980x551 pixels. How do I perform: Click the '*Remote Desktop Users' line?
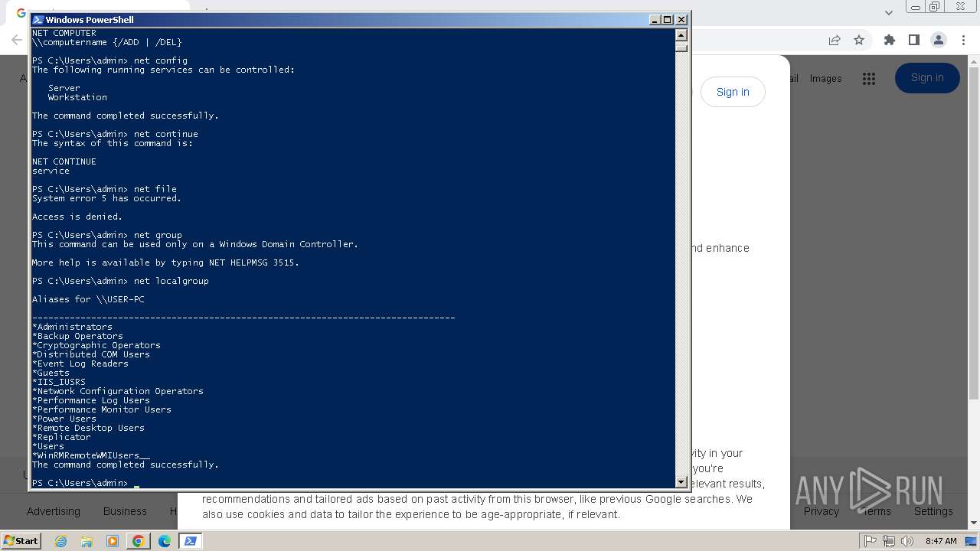tap(88, 428)
